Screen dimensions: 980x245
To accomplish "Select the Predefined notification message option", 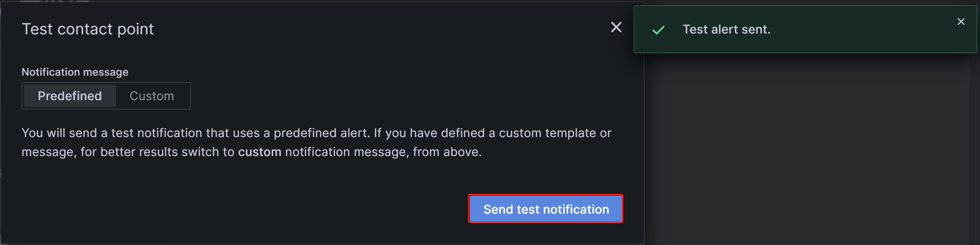I will [x=70, y=96].
